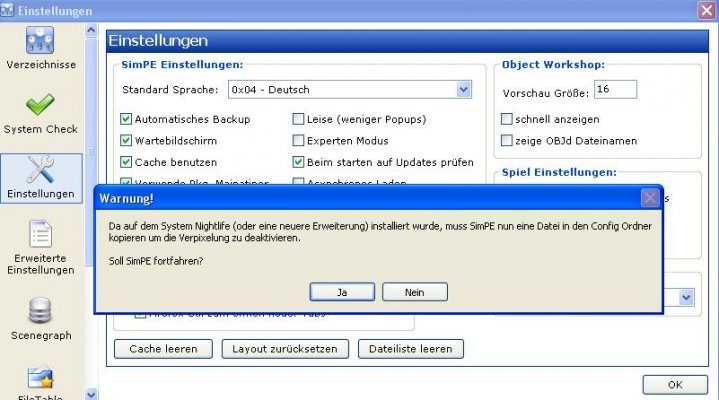Click the Spiel Einstellungen group label
This screenshot has width=719, height=400.
tap(559, 172)
